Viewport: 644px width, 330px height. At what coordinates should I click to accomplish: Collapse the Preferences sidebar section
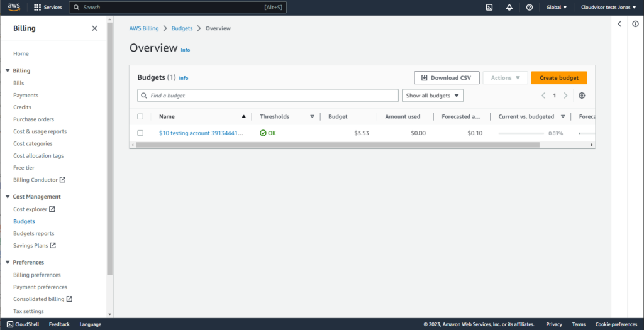(x=8, y=262)
